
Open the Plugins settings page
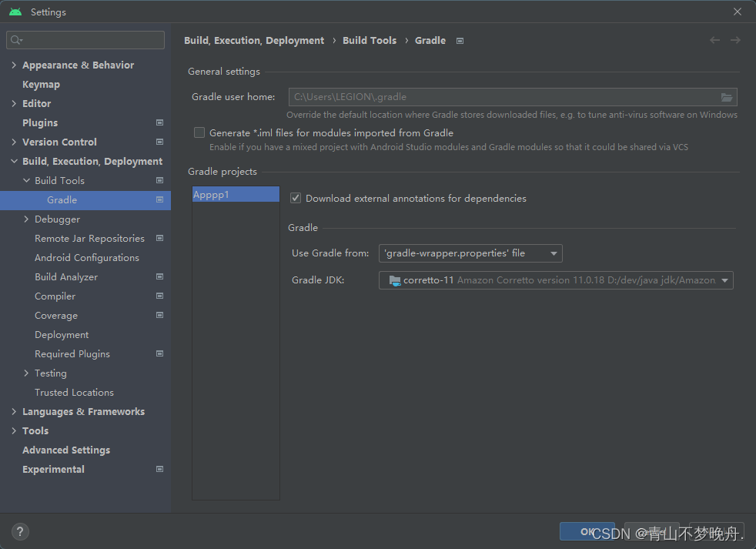(40, 122)
